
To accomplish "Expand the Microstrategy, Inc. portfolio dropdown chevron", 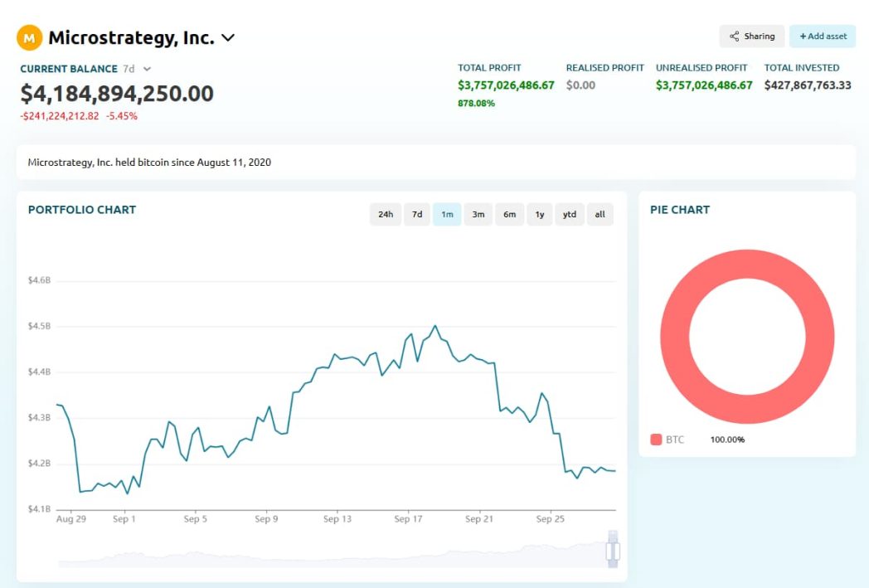I will point(228,38).
